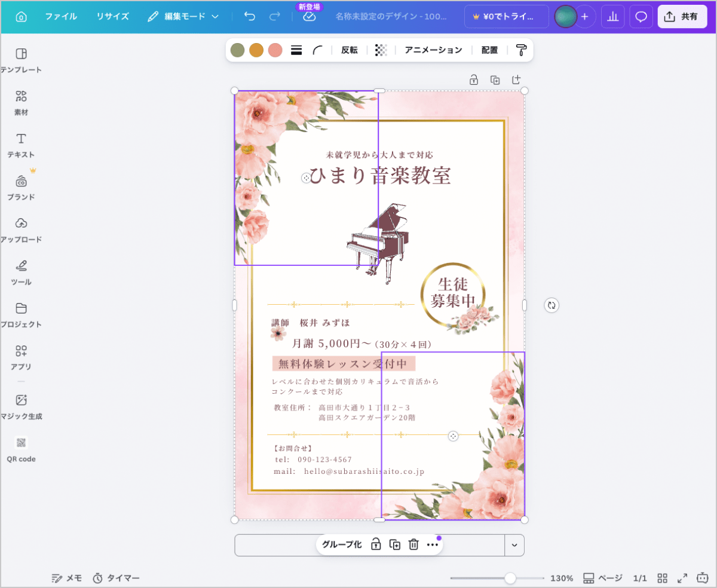Screen dimensions: 717x588
Task: Expand the chevron on the group toolbar
Action: (514, 544)
